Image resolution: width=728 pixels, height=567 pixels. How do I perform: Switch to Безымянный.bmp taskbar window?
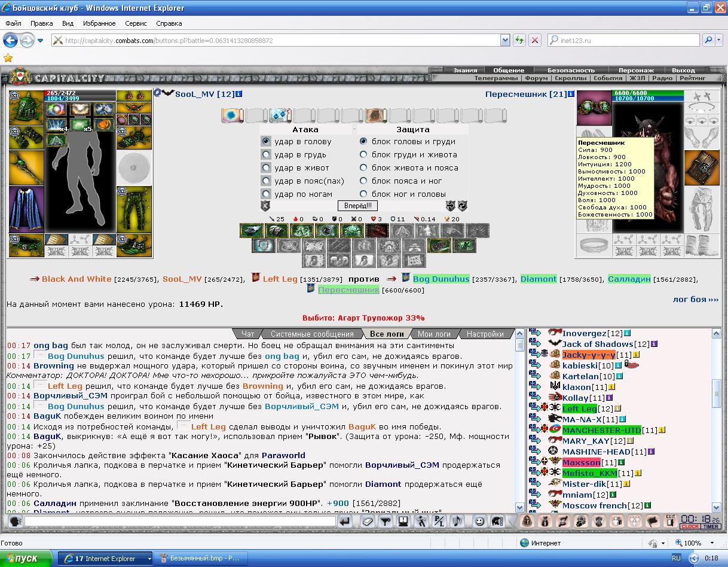[200, 559]
